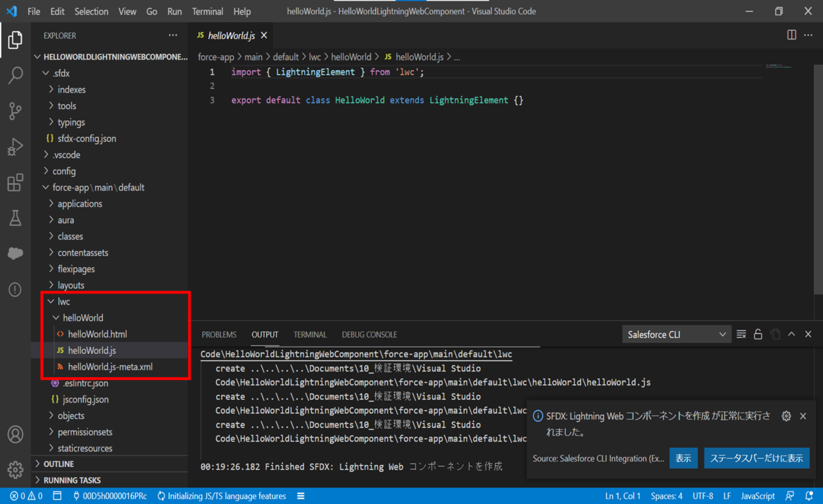The width and height of the screenshot is (823, 504).
Task: Open .eslintrc.json file
Action: (110, 383)
